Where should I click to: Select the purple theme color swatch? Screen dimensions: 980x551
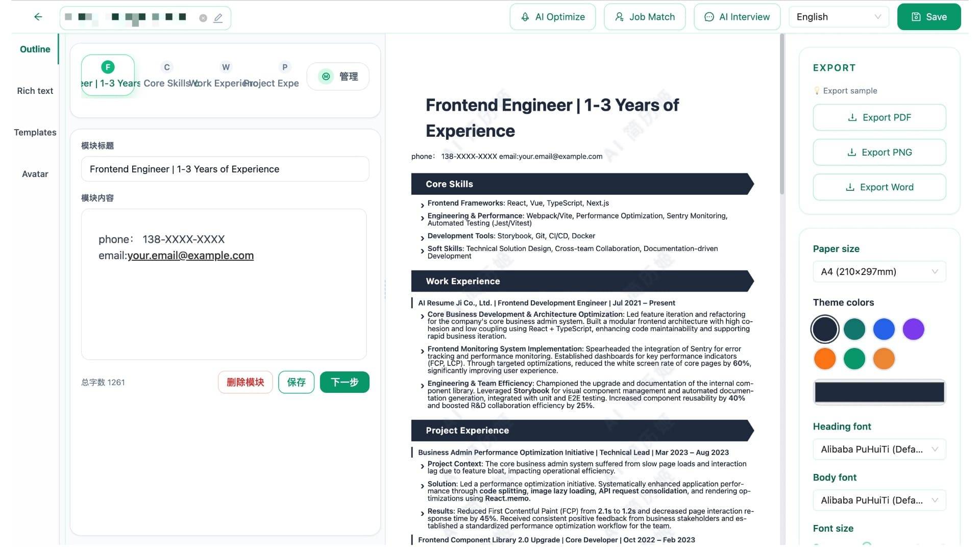(914, 329)
